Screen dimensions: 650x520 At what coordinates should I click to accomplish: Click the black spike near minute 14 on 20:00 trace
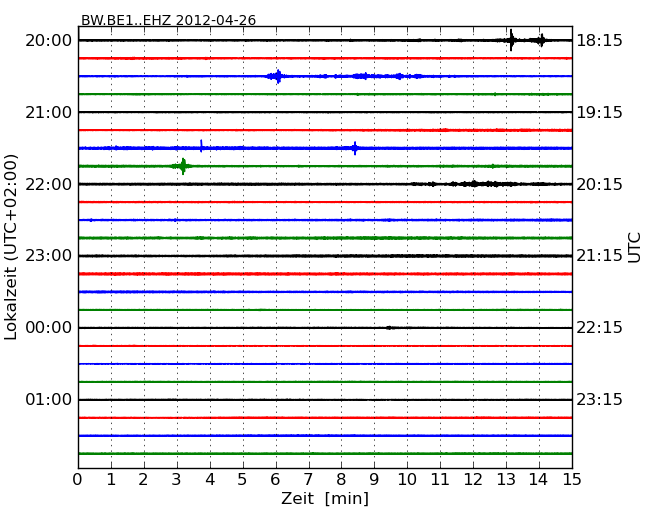coord(541,40)
